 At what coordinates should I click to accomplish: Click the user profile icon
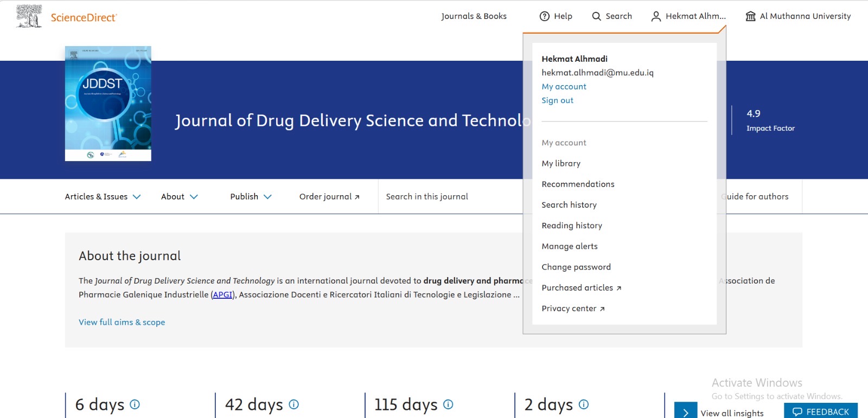[656, 16]
